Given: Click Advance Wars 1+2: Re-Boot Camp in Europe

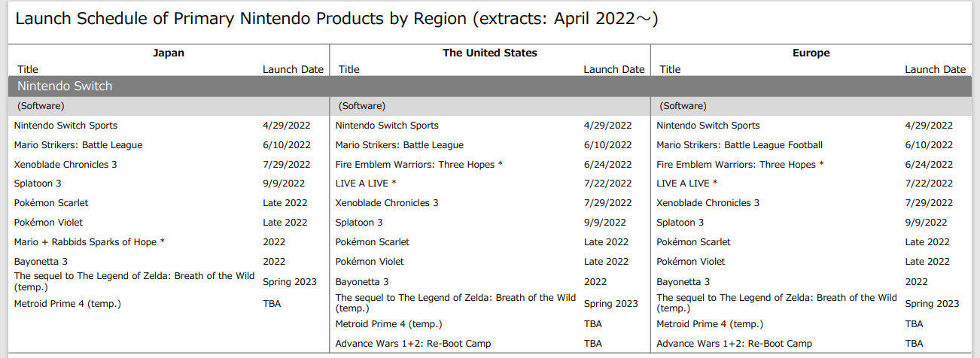Looking at the screenshot, I should [734, 344].
